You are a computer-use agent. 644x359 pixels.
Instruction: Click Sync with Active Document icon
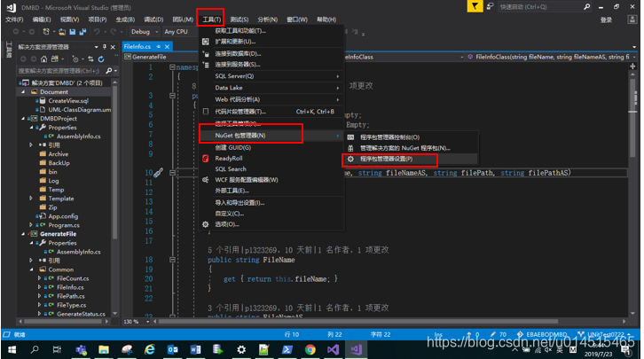90,59
